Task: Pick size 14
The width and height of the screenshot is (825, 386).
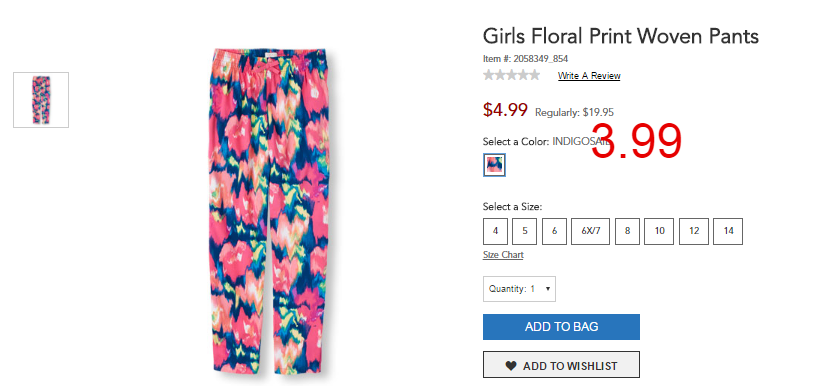Action: click(728, 231)
